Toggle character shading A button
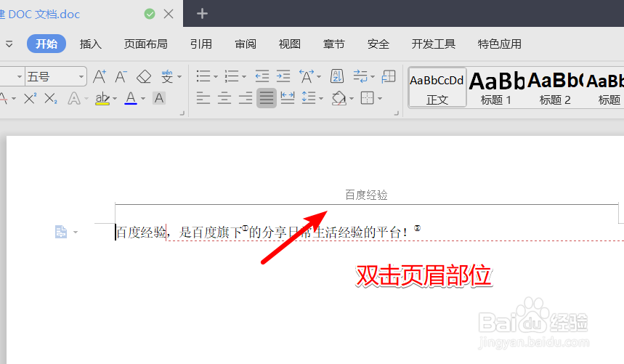The height and width of the screenshot is (364, 624). click(159, 98)
